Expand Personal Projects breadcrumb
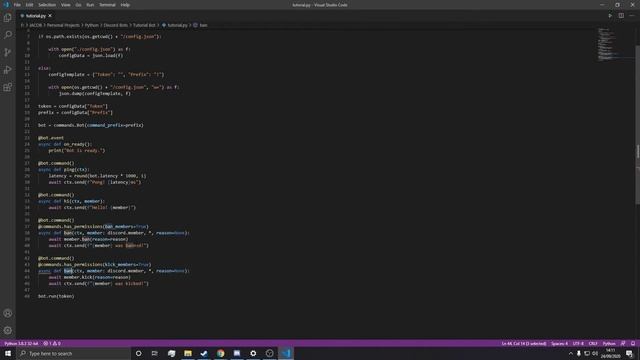 63,25
